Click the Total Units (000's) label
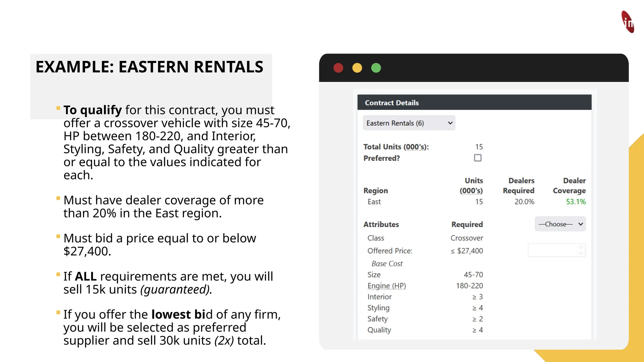The height and width of the screenshot is (362, 644). pos(396,147)
